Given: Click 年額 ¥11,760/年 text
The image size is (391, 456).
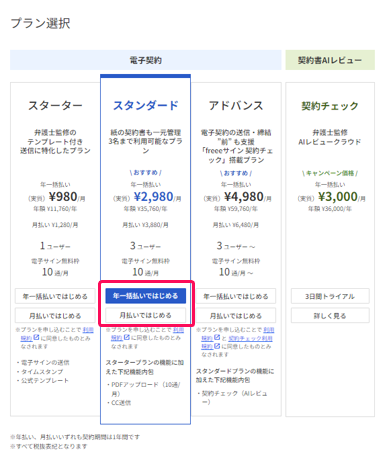Looking at the screenshot, I should (55, 209).
